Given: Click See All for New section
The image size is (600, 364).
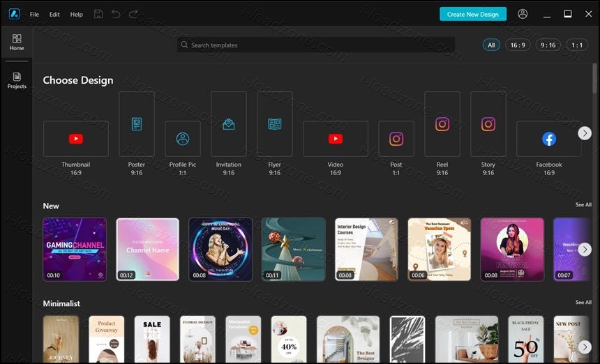Looking at the screenshot, I should [583, 204].
